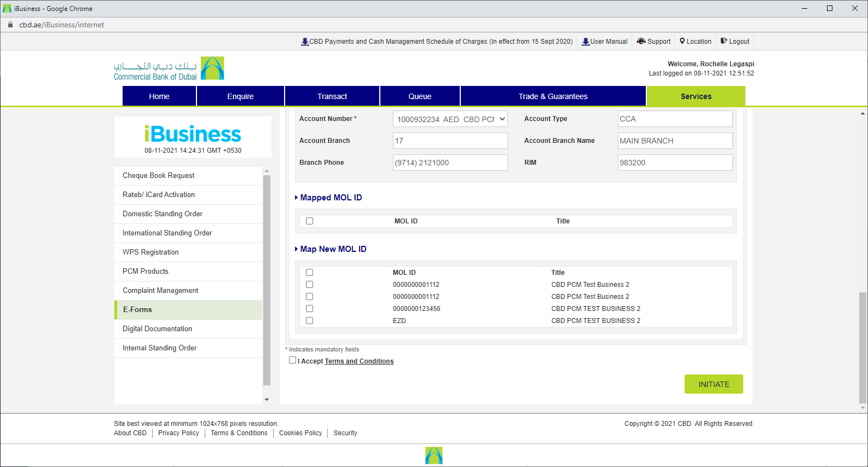
Task: Open the About CBD footer link
Action: point(130,433)
